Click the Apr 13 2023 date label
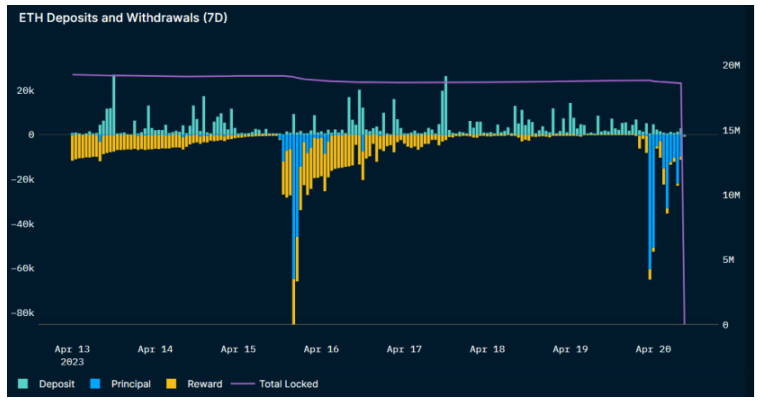Image resolution: width=762 pixels, height=402 pixels. [72, 355]
